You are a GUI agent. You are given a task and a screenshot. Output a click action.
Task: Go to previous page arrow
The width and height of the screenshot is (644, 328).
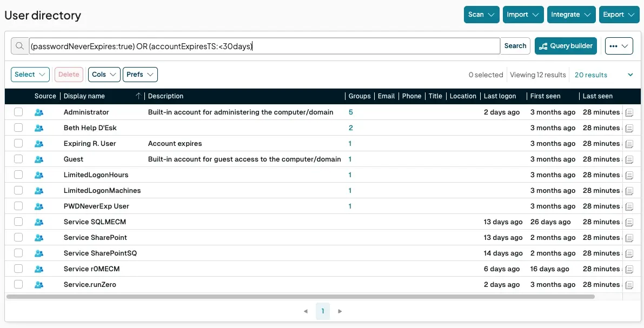point(306,311)
